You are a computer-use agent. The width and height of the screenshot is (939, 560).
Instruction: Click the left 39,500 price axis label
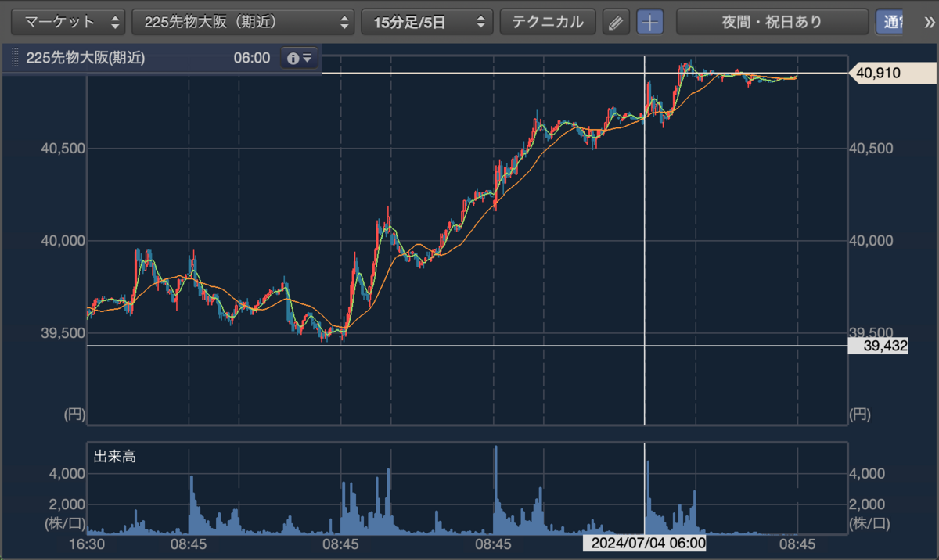click(62, 333)
